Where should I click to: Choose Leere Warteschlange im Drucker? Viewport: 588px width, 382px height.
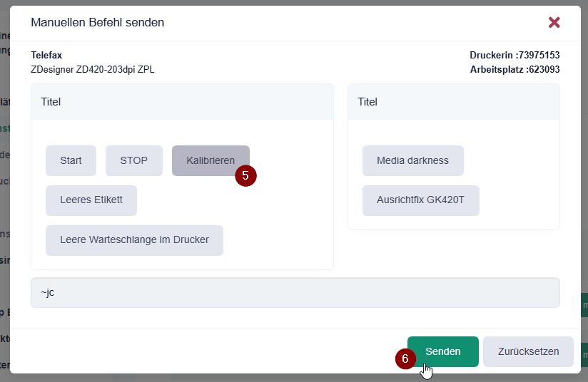134,240
